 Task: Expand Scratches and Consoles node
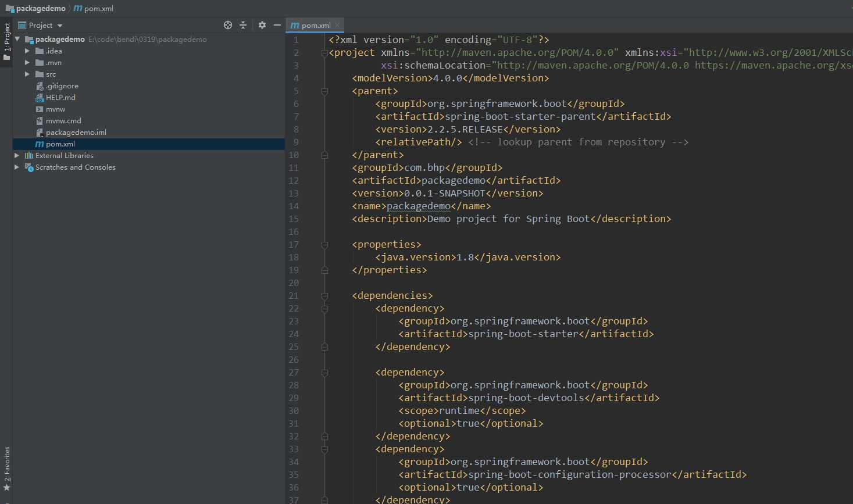[x=17, y=167]
